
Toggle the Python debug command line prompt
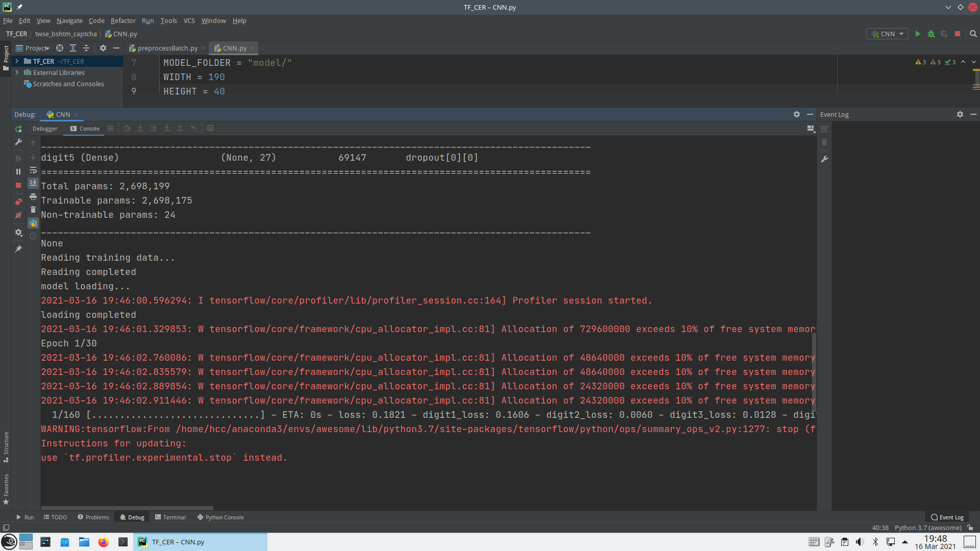[x=33, y=223]
